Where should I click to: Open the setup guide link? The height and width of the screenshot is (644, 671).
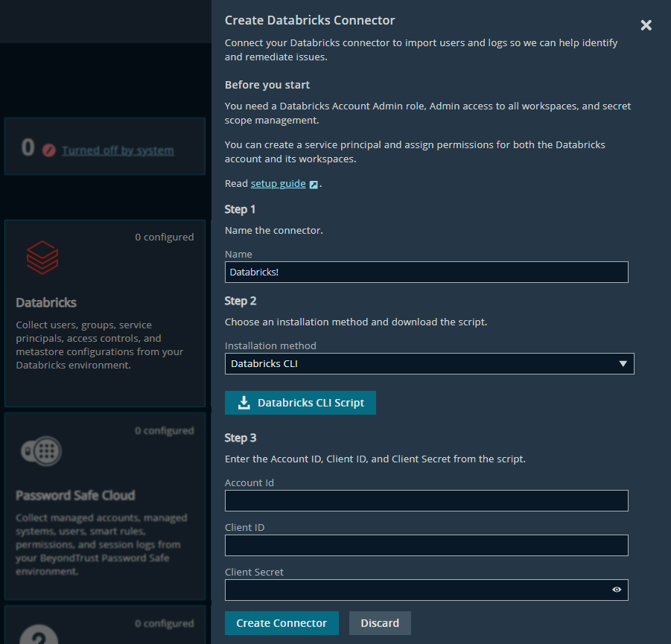(x=279, y=184)
